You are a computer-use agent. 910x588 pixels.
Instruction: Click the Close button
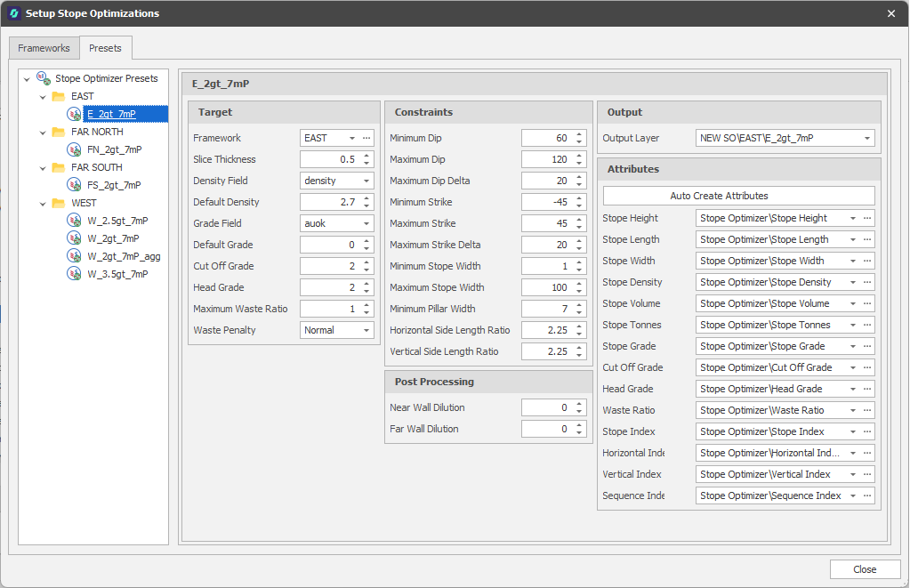coord(864,569)
